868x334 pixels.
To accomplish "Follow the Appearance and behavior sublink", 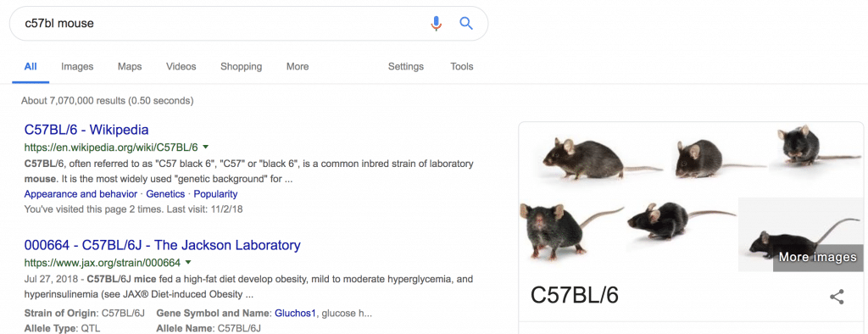I will (81, 194).
